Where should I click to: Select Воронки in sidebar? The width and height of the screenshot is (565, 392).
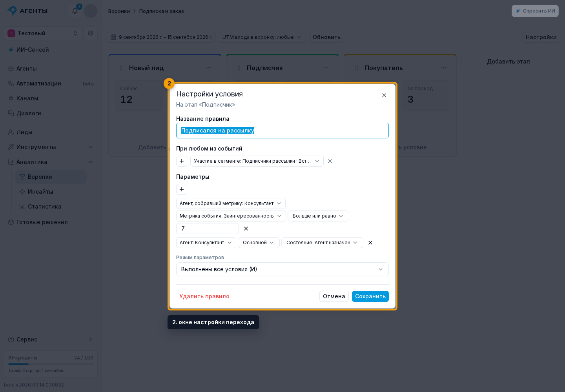[x=51, y=177]
